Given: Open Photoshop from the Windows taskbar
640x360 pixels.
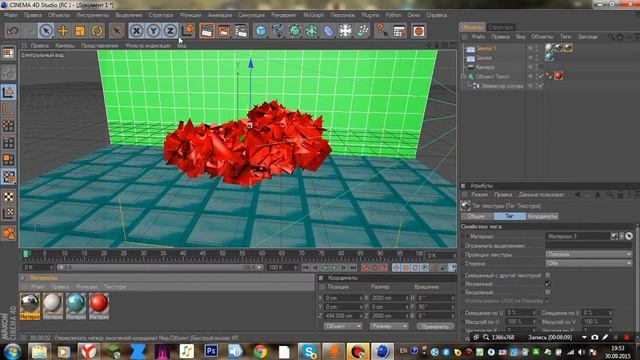Looking at the screenshot, I should click(x=211, y=351).
